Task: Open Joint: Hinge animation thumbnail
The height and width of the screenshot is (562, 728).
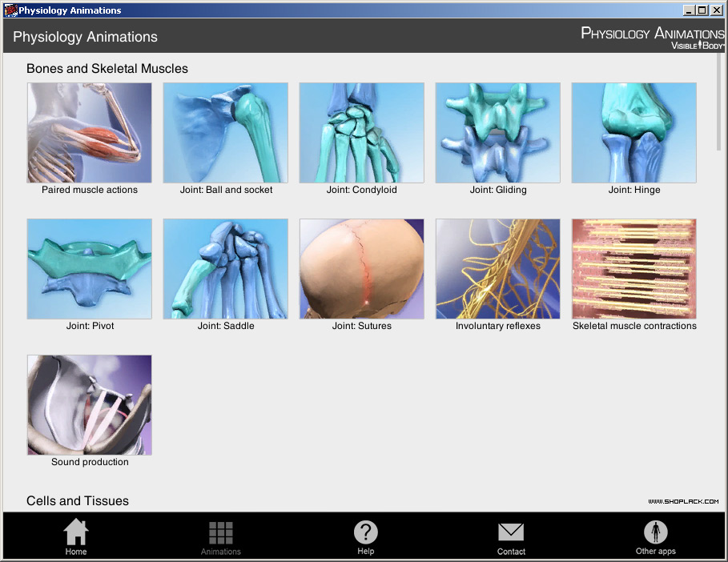Action: click(633, 133)
